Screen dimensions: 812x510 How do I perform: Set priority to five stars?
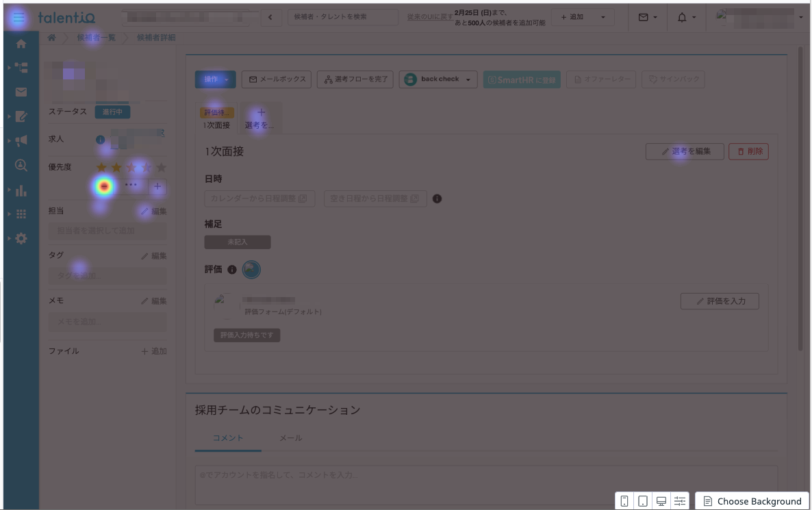[162, 167]
